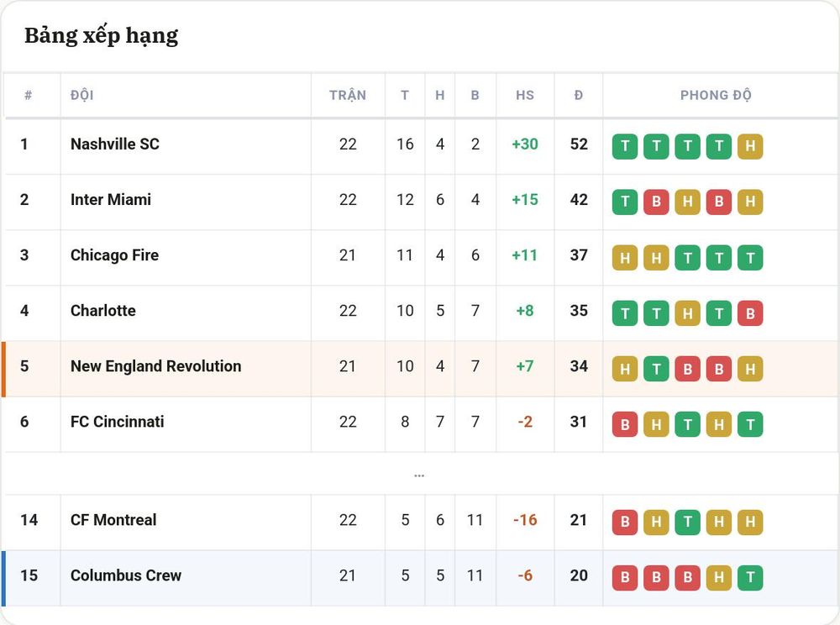Open the Columbus Crew team link
The image size is (840, 625).
click(126, 575)
